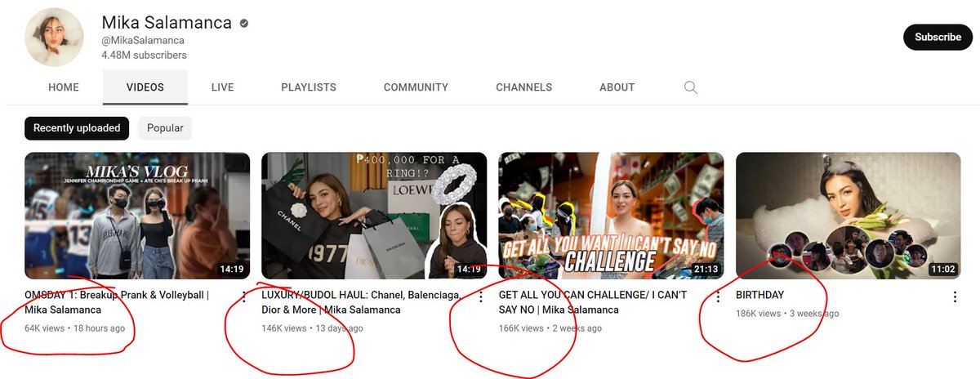
Task: Open the COMMUNITY tab
Action: (x=416, y=87)
